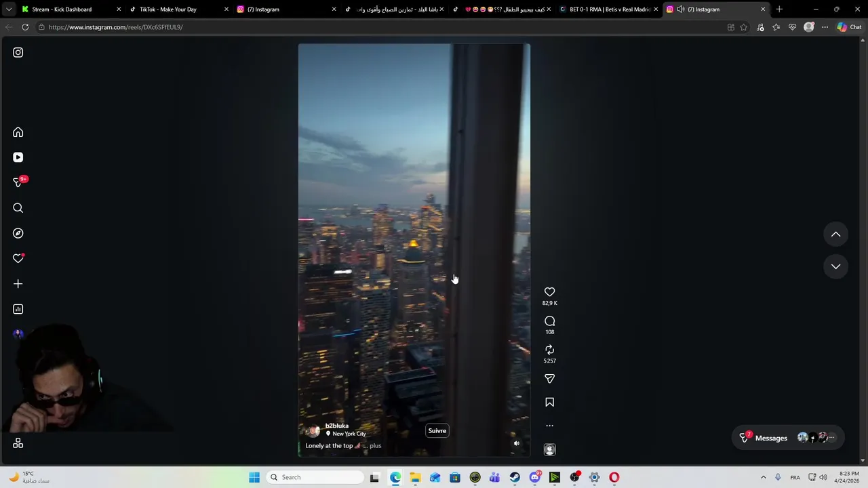Show hidden system tray icons

click(x=764, y=477)
